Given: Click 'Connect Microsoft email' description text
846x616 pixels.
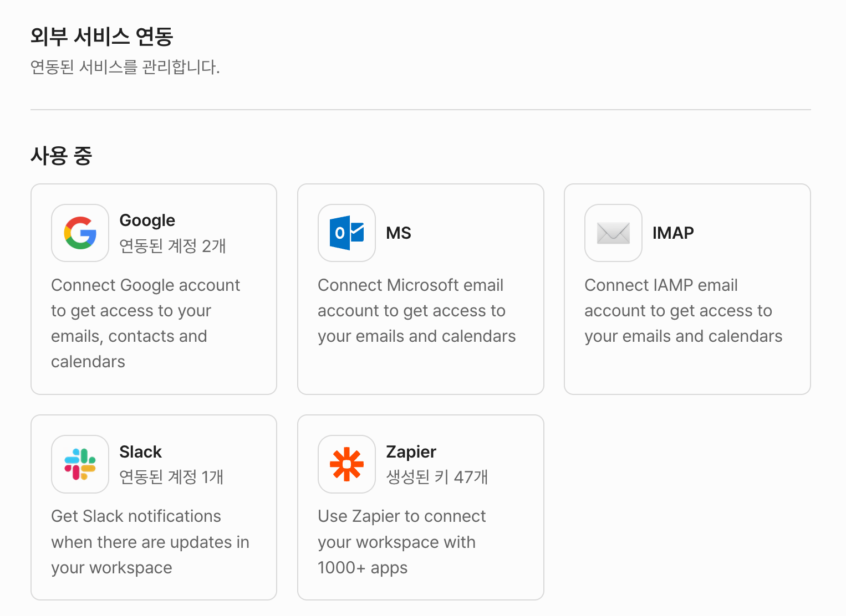Looking at the screenshot, I should pyautogui.click(x=417, y=311).
